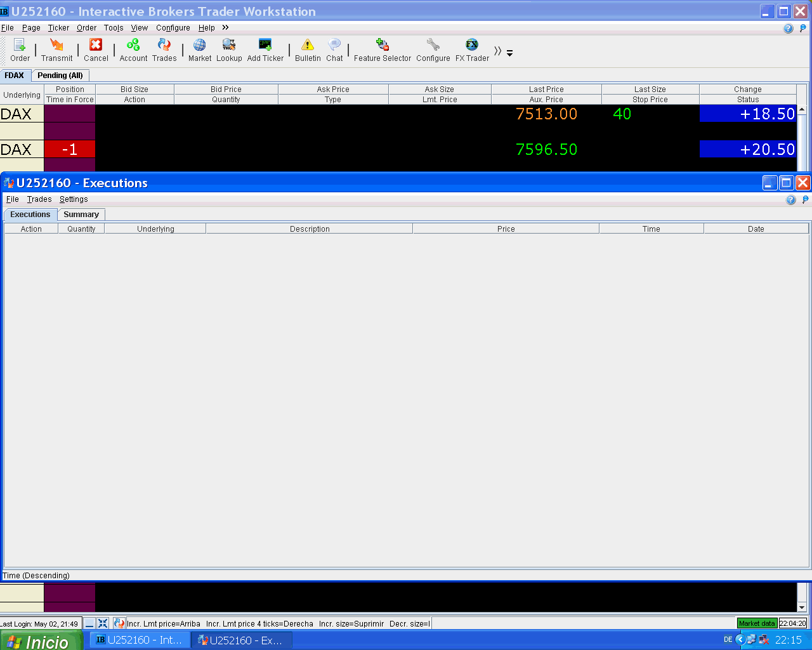Open the Account window icon
The image size is (812, 650).
133,44
